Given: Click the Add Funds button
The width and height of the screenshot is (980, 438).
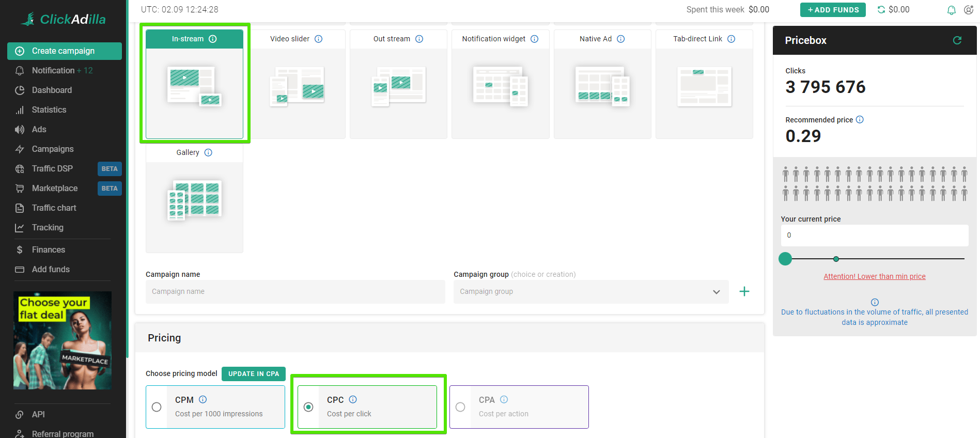Looking at the screenshot, I should [x=832, y=10].
